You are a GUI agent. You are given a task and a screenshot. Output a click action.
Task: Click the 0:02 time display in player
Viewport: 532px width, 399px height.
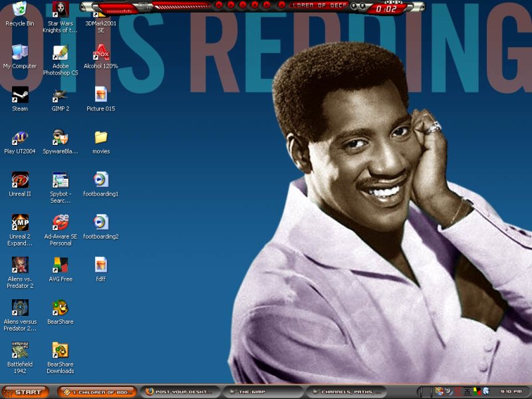(x=386, y=9)
